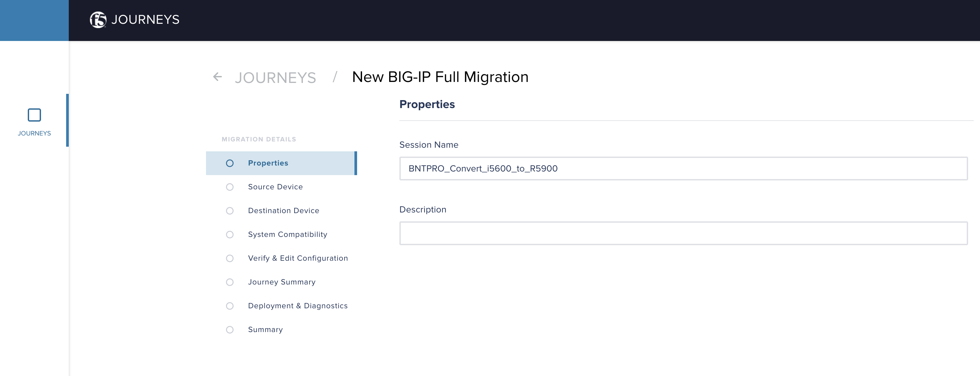Click the Description label
The width and height of the screenshot is (980, 376).
pos(423,210)
